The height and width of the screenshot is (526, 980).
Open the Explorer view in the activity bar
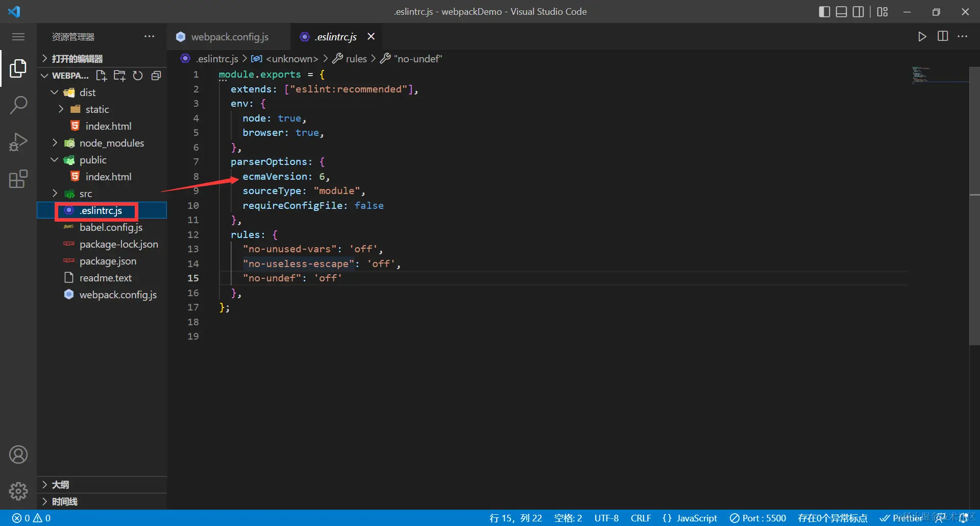(x=18, y=68)
